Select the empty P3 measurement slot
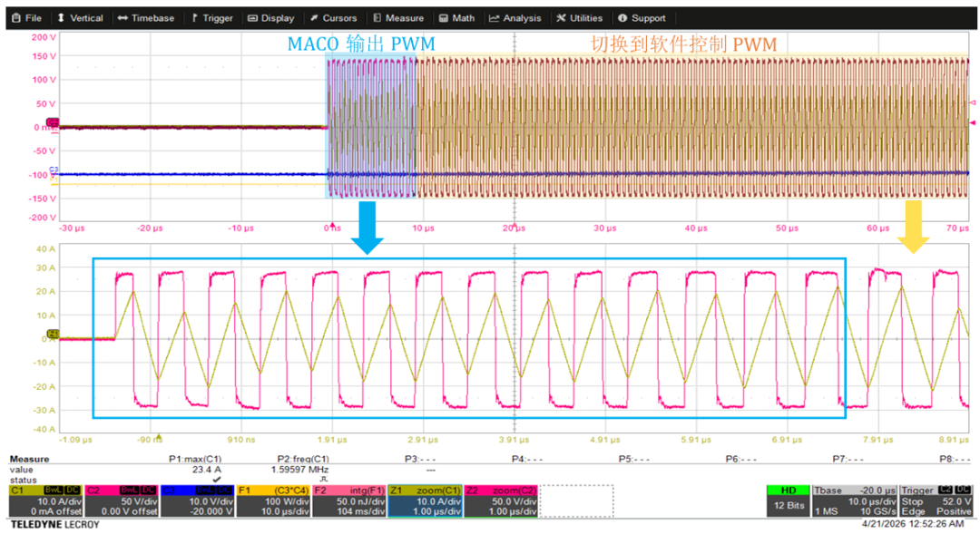The width and height of the screenshot is (980, 534). pyautogui.click(x=420, y=459)
